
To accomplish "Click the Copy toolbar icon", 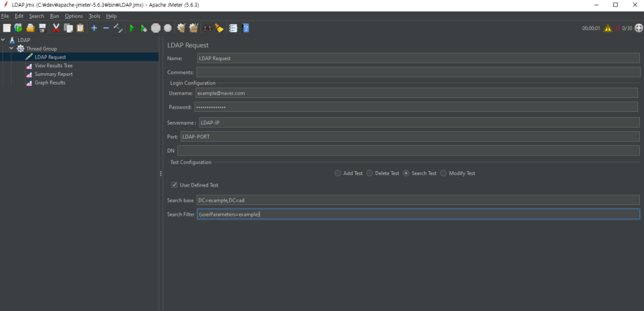I will [x=68, y=28].
